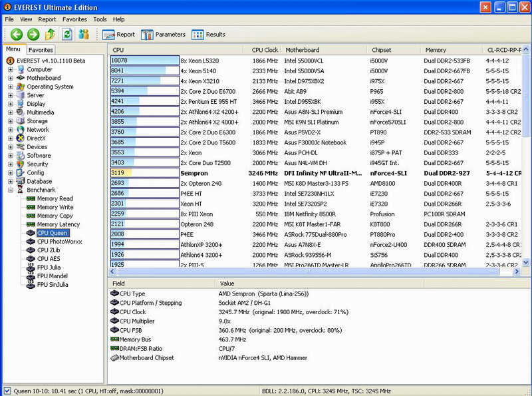Select the Sempron result bar 3119

(145, 173)
